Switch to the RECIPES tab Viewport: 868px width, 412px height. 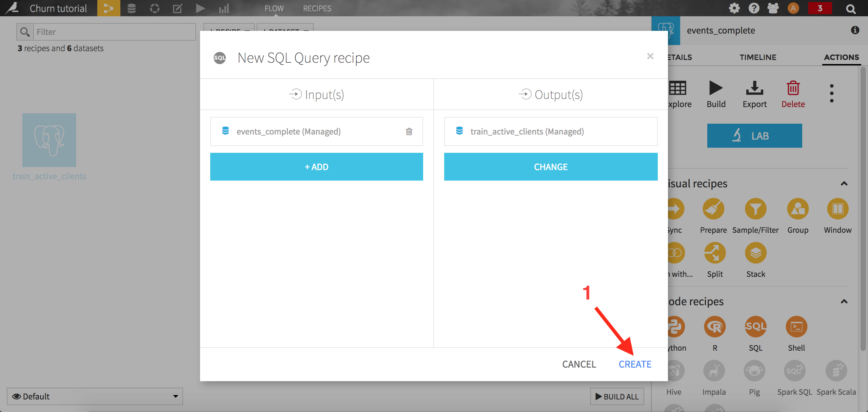pos(317,8)
